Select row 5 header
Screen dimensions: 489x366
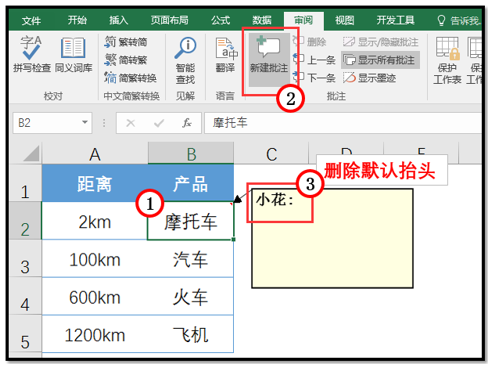click(x=25, y=334)
